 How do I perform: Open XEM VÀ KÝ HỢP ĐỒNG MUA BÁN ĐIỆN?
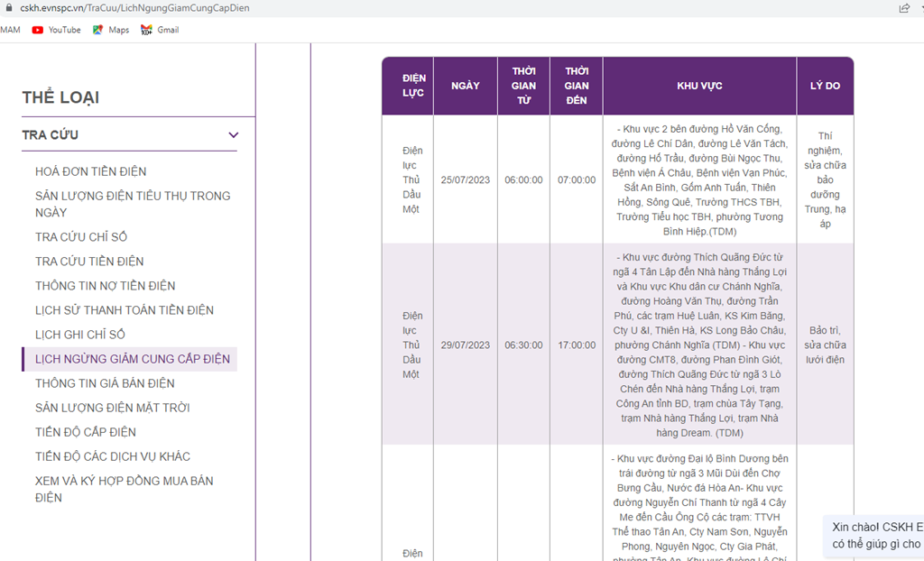click(124, 489)
